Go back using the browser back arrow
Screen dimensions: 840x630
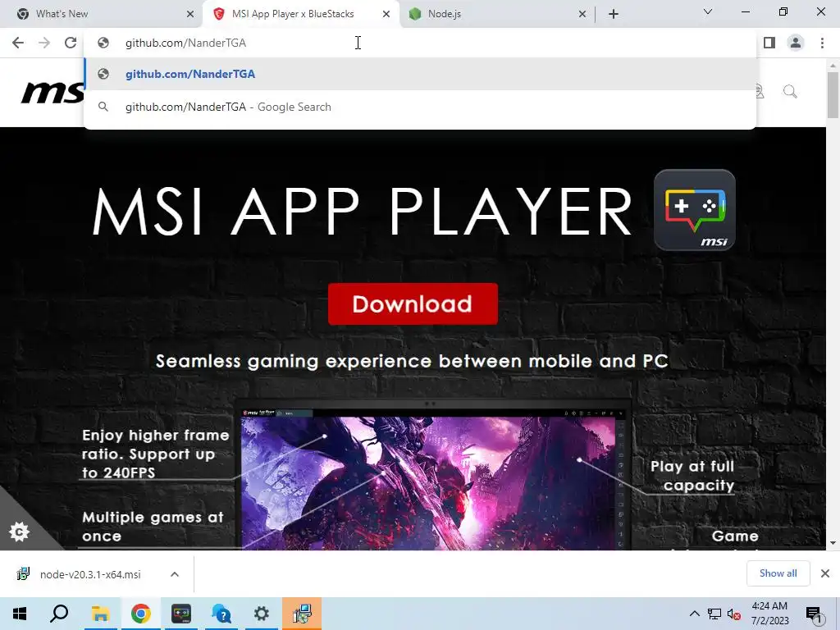18,43
